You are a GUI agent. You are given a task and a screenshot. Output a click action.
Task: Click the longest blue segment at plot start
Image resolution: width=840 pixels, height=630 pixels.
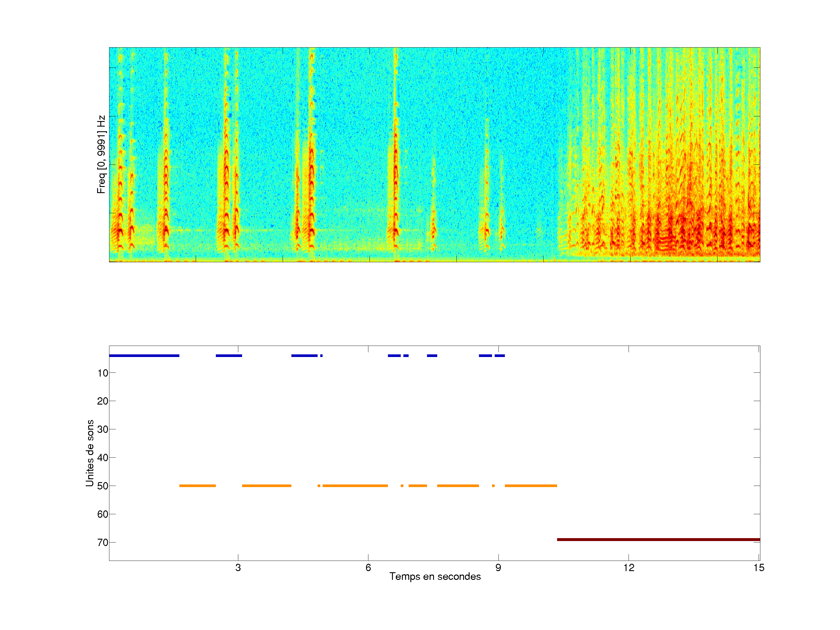pos(144,356)
